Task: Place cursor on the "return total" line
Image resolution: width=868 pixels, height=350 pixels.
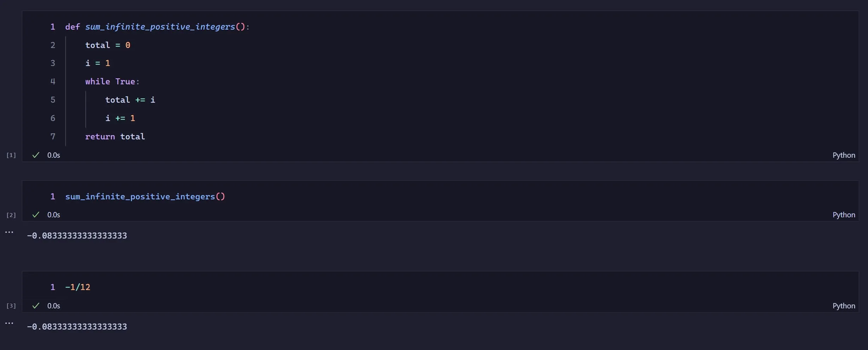Action: (115, 137)
